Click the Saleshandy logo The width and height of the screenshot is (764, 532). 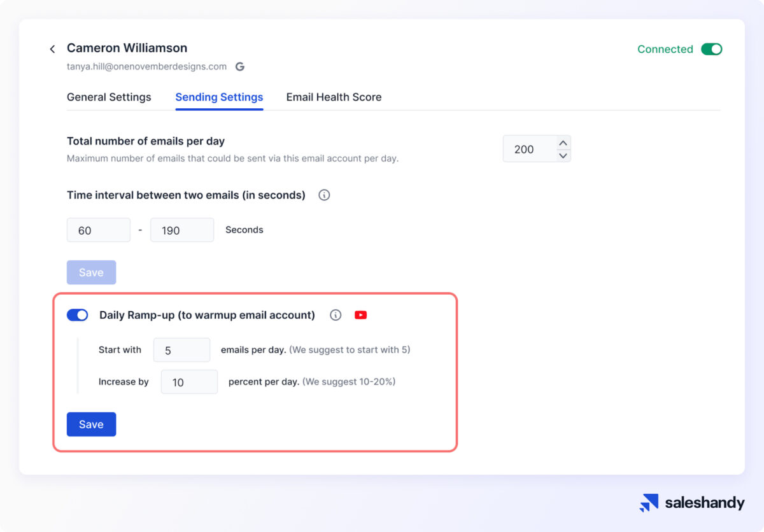click(692, 503)
